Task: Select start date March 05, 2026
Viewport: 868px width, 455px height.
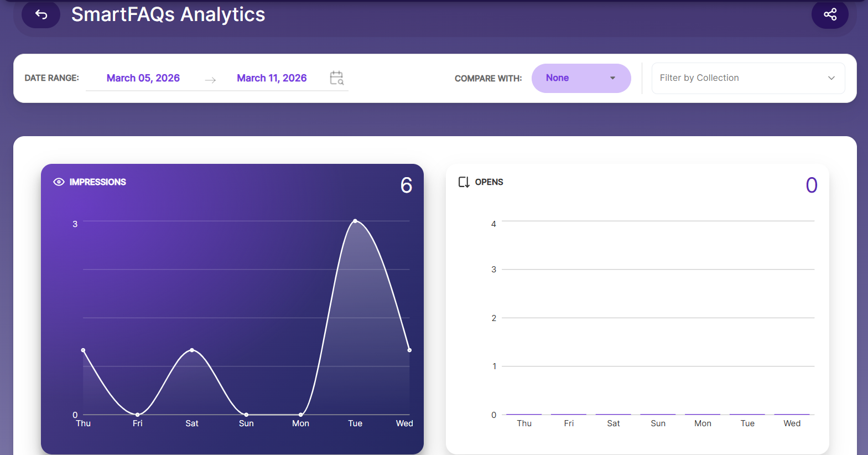Action: tap(143, 78)
